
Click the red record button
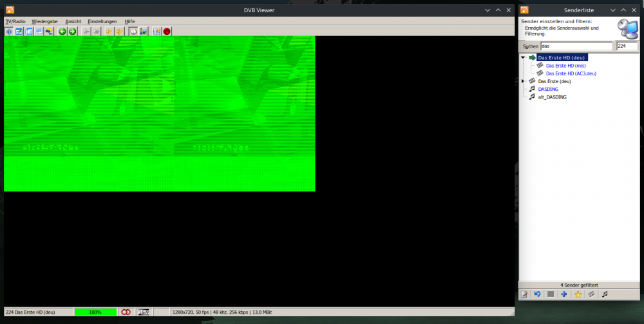tap(167, 31)
